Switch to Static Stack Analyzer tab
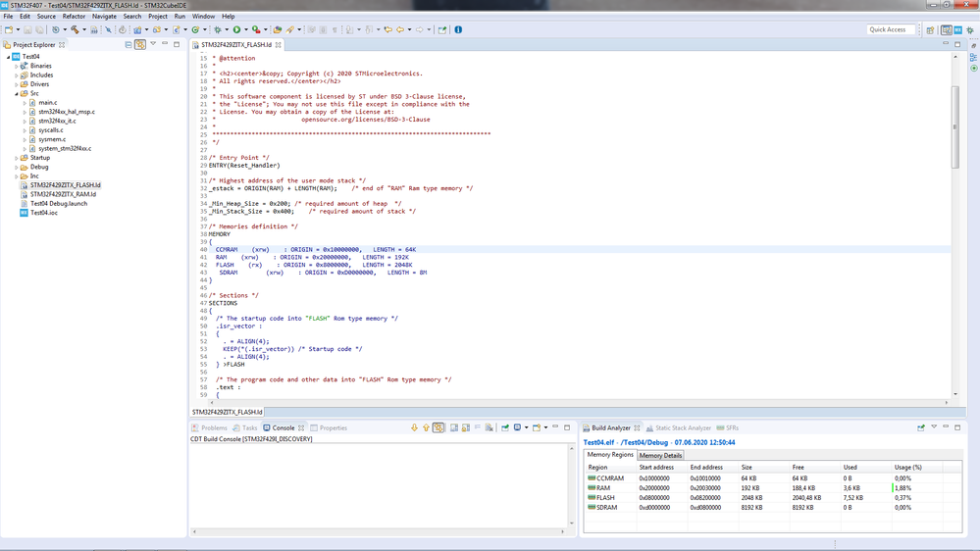Image resolution: width=980 pixels, height=551 pixels. (679, 427)
